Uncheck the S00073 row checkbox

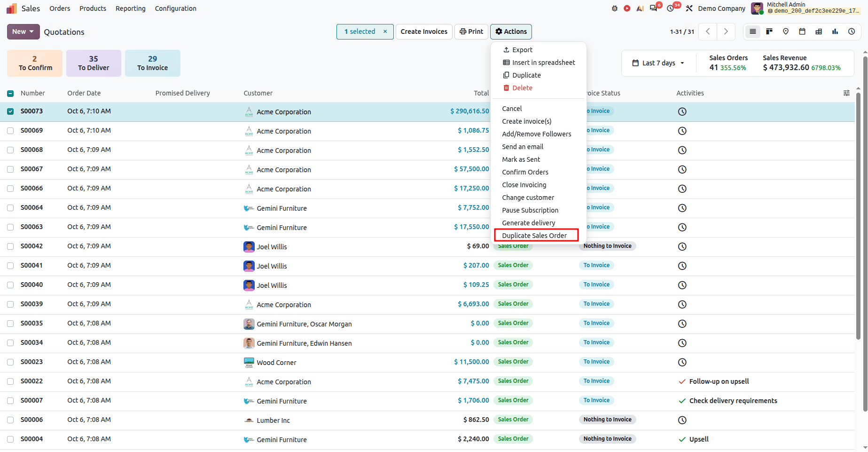10,111
